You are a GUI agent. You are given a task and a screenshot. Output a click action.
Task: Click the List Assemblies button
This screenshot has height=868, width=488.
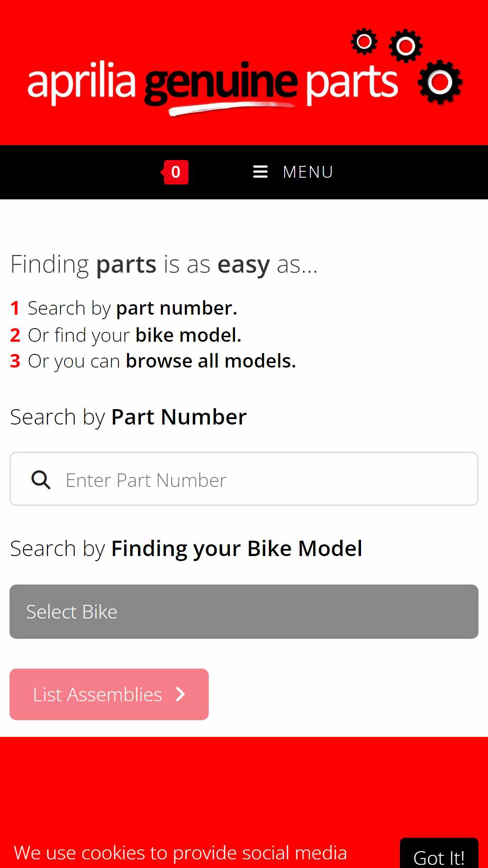coord(109,694)
